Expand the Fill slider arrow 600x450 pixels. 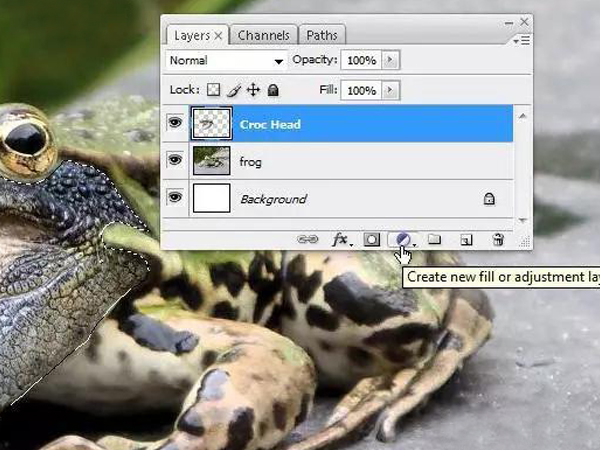(x=390, y=90)
